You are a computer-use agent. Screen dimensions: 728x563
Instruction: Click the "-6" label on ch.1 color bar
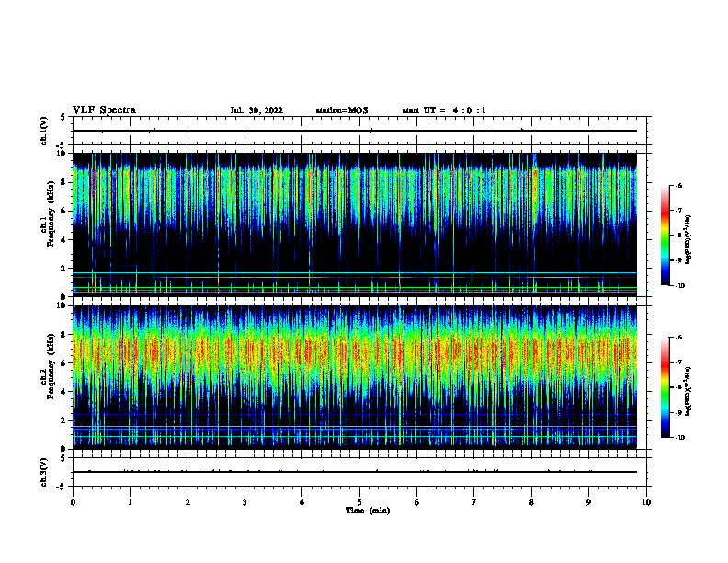tap(679, 185)
